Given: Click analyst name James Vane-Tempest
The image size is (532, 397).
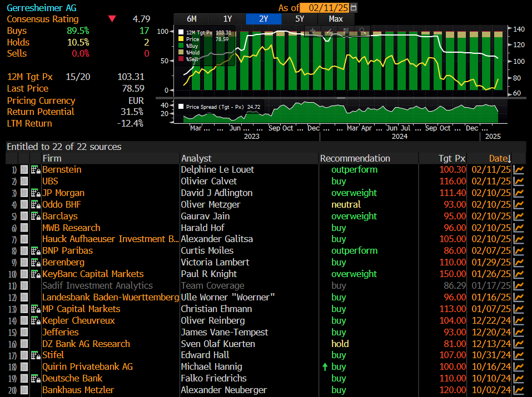Looking at the screenshot, I should [x=224, y=332].
